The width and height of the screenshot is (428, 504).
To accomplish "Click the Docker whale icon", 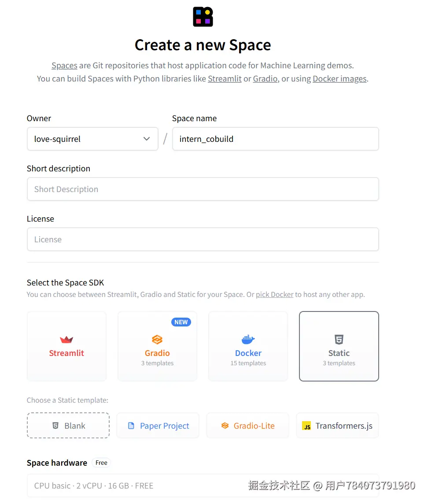I will [248, 339].
